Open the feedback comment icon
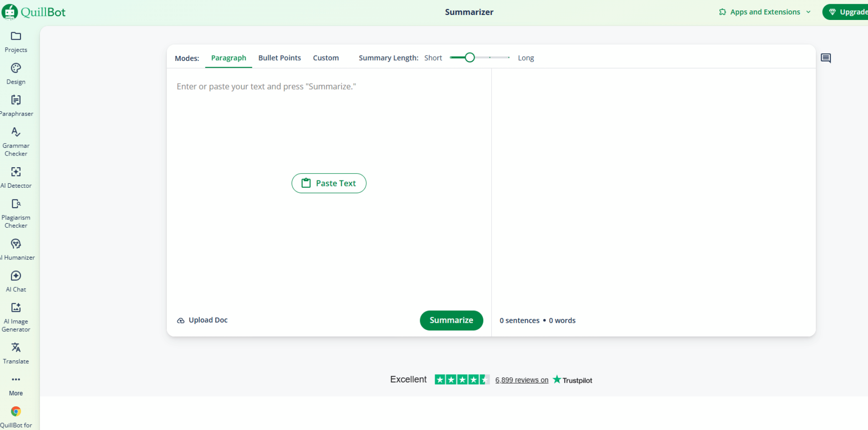Image resolution: width=868 pixels, height=430 pixels. tap(826, 58)
